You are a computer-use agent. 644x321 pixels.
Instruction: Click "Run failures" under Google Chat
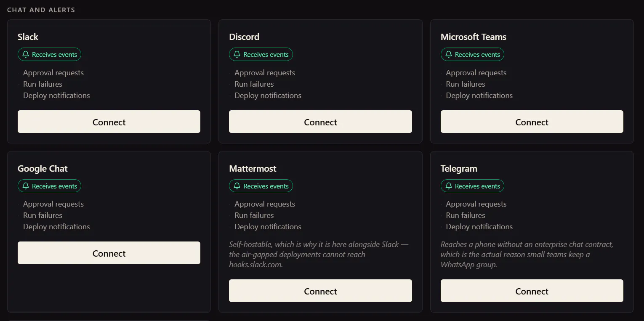pos(43,215)
